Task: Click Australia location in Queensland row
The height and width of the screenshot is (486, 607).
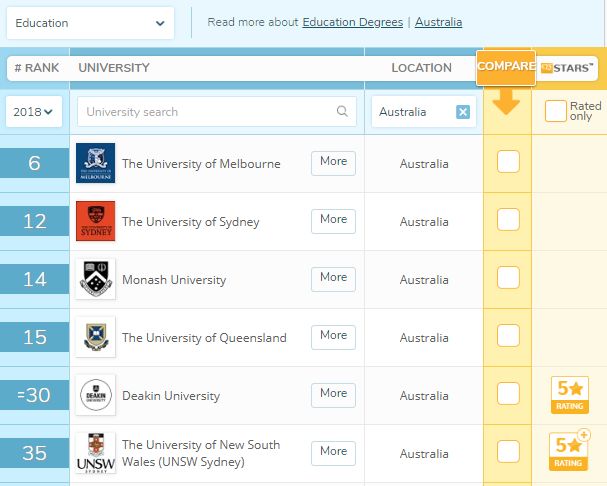Action: (424, 338)
